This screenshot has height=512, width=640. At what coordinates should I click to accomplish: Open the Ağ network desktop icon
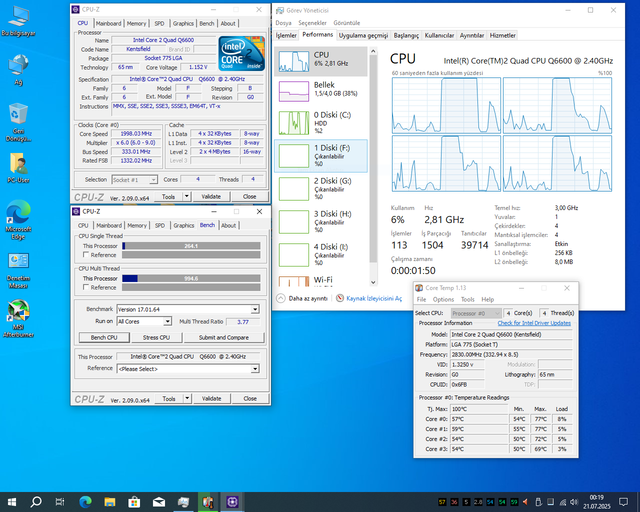(18, 69)
